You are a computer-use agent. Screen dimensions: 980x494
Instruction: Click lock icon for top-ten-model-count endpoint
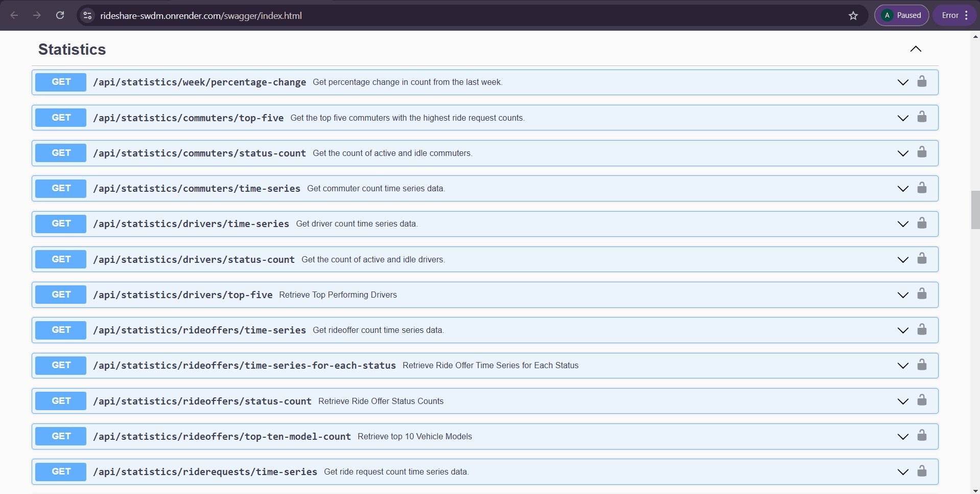[922, 435]
